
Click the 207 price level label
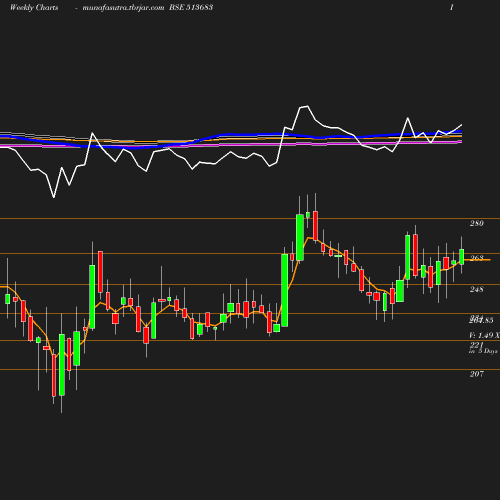477,374
